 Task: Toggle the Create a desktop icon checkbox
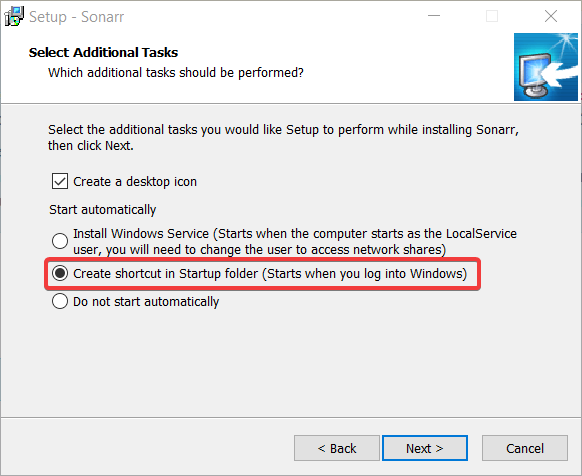pyautogui.click(x=60, y=181)
